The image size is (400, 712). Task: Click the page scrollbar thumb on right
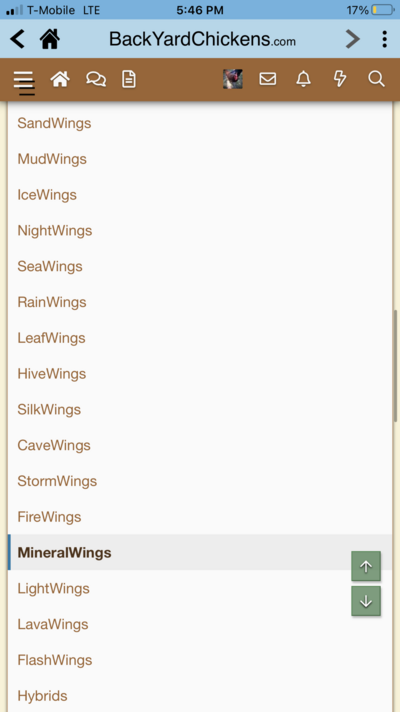pos(395,366)
